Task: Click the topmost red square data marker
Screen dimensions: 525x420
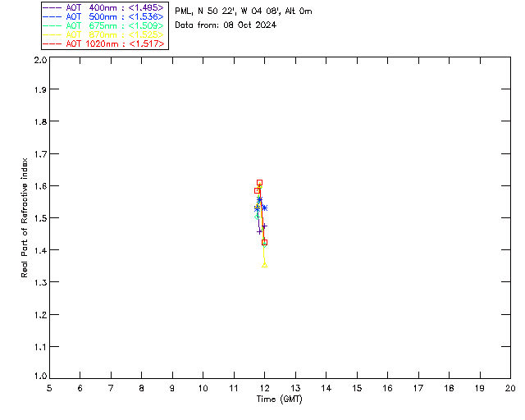Action: 259,183
